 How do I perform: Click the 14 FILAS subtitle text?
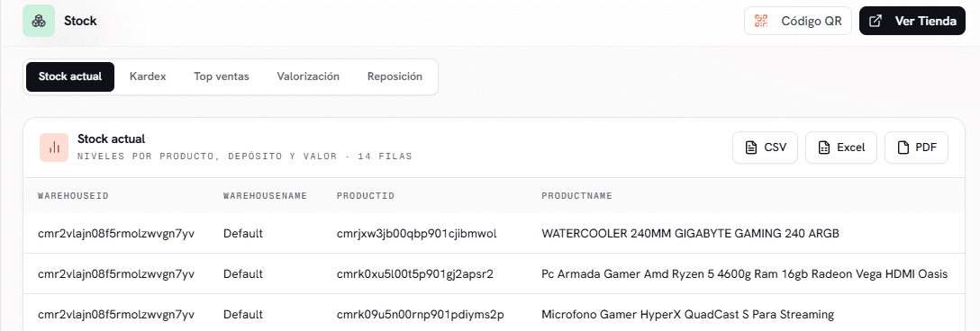[x=385, y=157]
